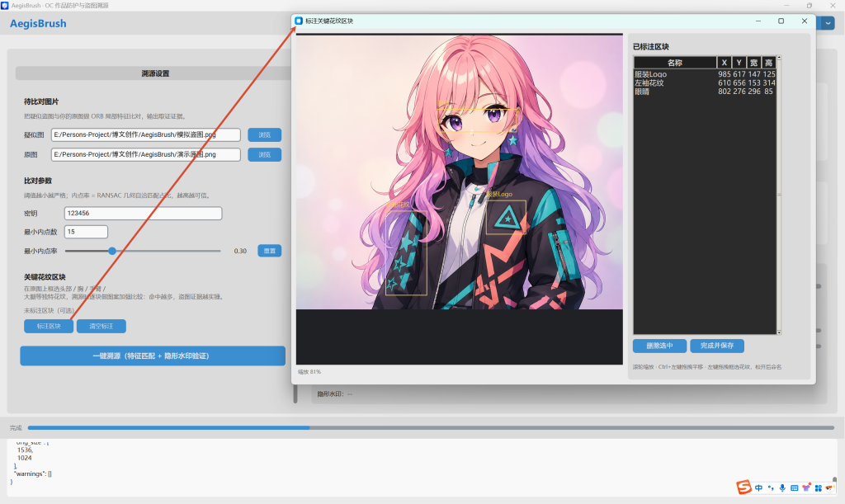Open the Sogou skin shirt icon
Screen dimensions: 845x504
806,488
